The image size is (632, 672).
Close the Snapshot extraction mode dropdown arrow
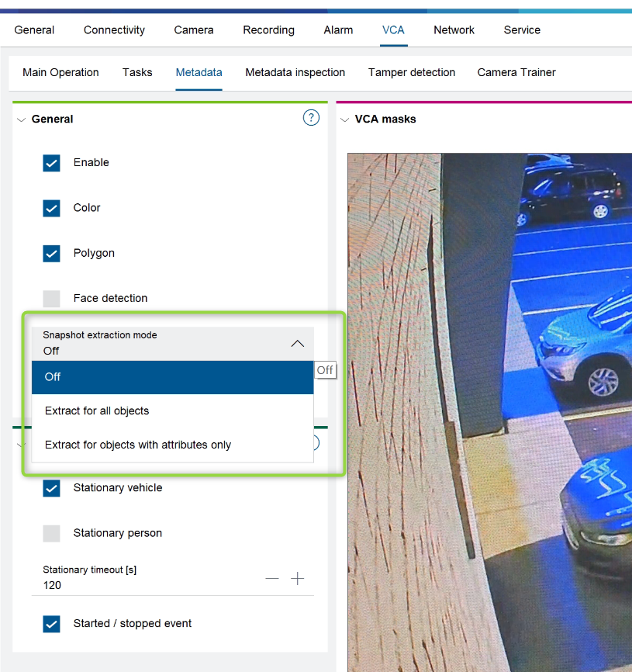pos(297,343)
